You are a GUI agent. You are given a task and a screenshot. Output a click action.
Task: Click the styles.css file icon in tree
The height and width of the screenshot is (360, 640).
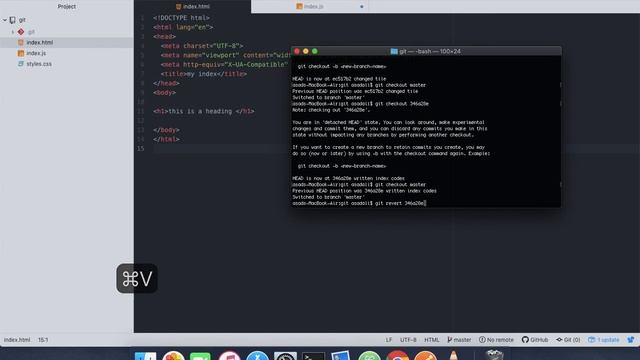[21, 64]
